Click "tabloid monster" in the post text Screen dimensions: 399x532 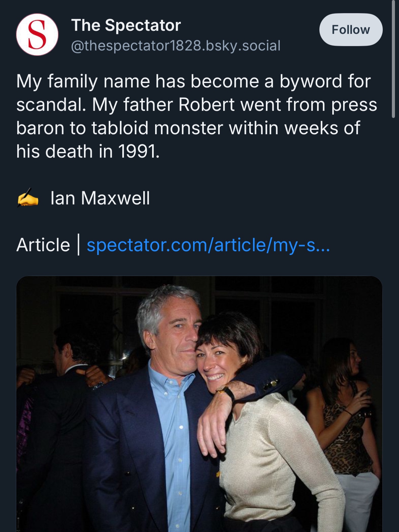(157, 128)
